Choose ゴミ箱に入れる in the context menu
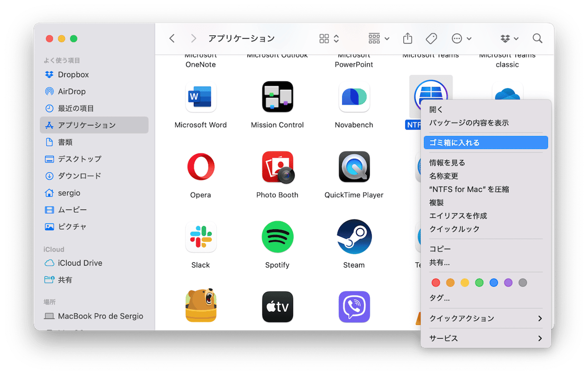Image resolution: width=588 pixels, height=375 pixels. (x=485, y=143)
